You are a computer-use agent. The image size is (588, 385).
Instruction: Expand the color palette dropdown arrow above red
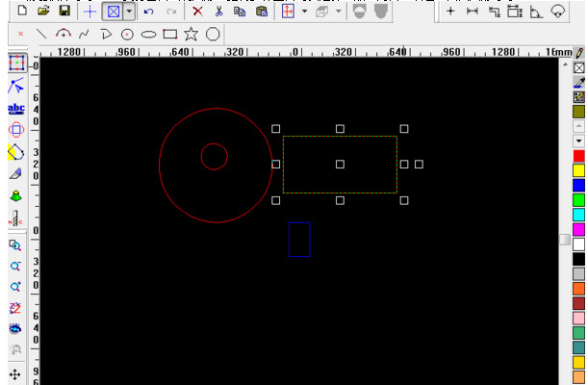578,141
